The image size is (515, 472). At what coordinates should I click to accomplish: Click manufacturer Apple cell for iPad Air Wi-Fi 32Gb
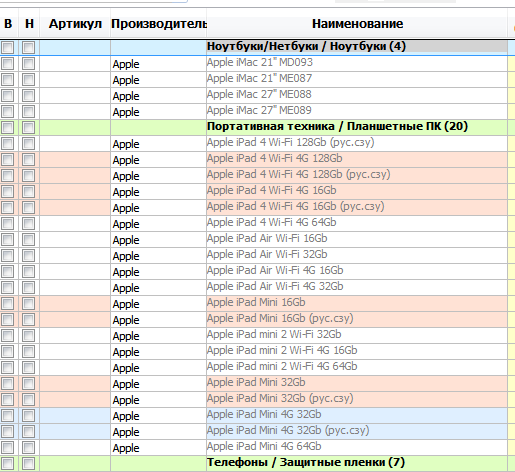(x=158, y=255)
